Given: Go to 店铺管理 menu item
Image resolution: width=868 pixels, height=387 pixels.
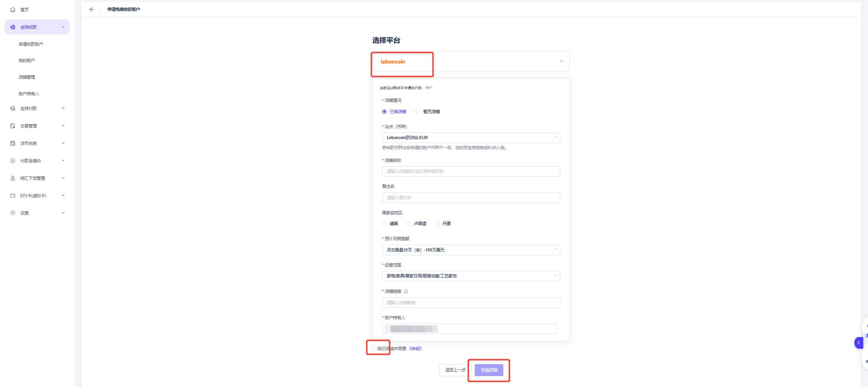Looking at the screenshot, I should click(x=27, y=77).
